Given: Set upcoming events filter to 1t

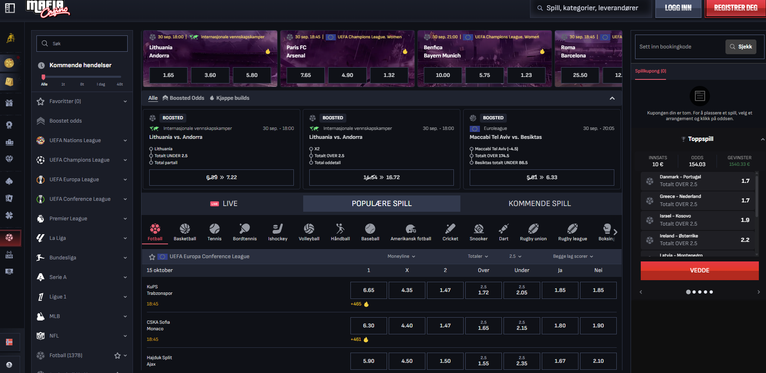Looking at the screenshot, I should click(x=63, y=84).
